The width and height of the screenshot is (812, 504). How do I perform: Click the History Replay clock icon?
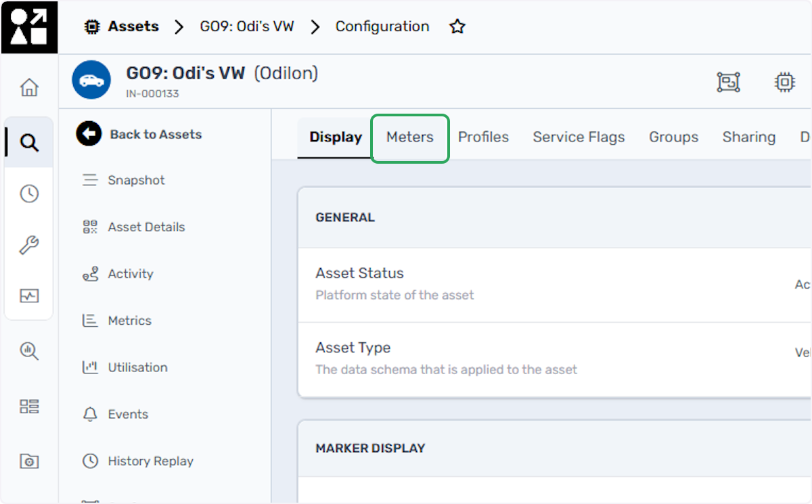90,461
